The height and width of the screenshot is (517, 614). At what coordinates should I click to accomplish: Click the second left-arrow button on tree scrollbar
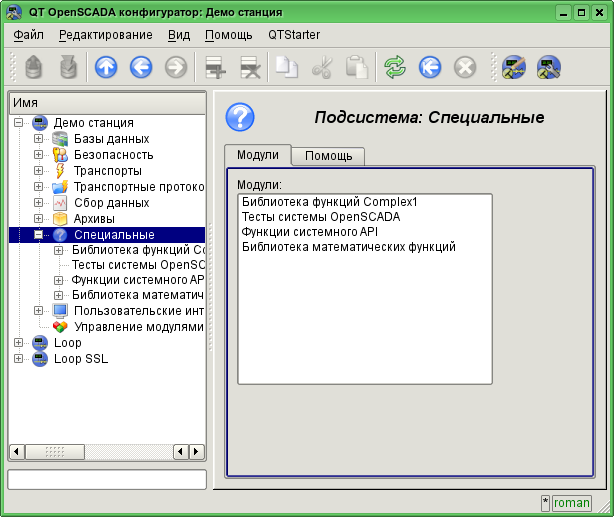(181, 452)
